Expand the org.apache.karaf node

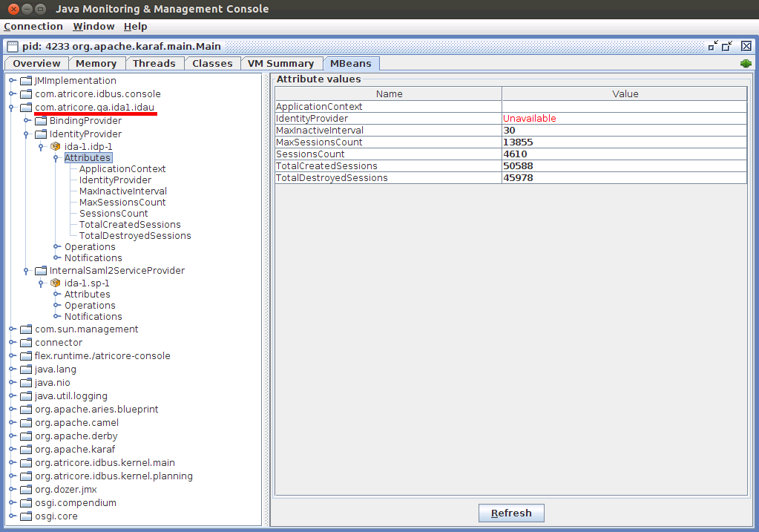click(x=12, y=449)
